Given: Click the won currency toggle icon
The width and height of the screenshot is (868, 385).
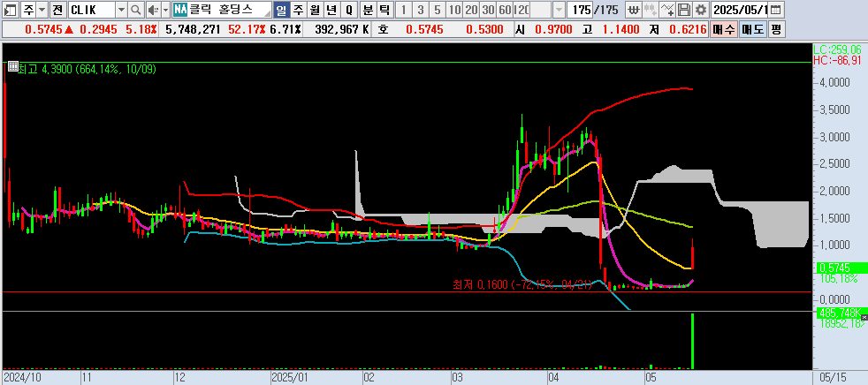Looking at the screenshot, I should tap(633, 10).
